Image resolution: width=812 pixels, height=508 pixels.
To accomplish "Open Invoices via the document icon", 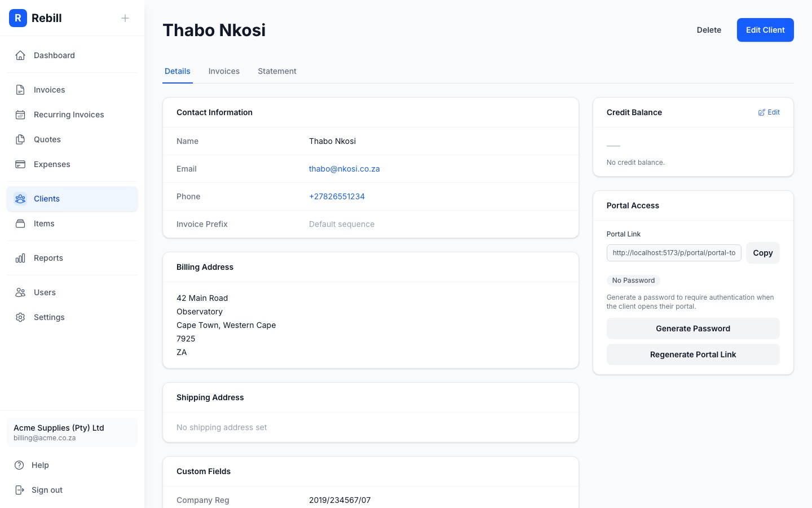I will click(20, 90).
